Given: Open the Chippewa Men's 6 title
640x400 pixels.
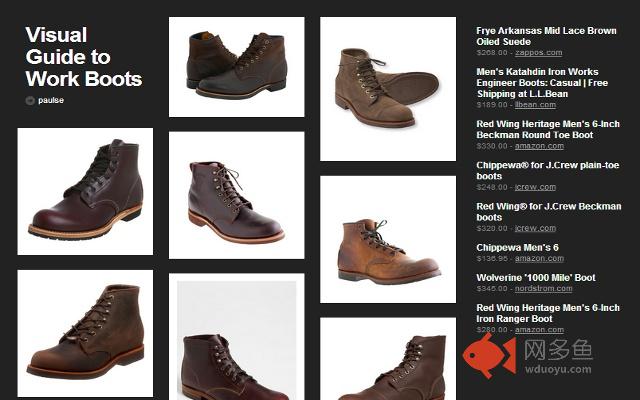Looking at the screenshot, I should [x=517, y=248].
